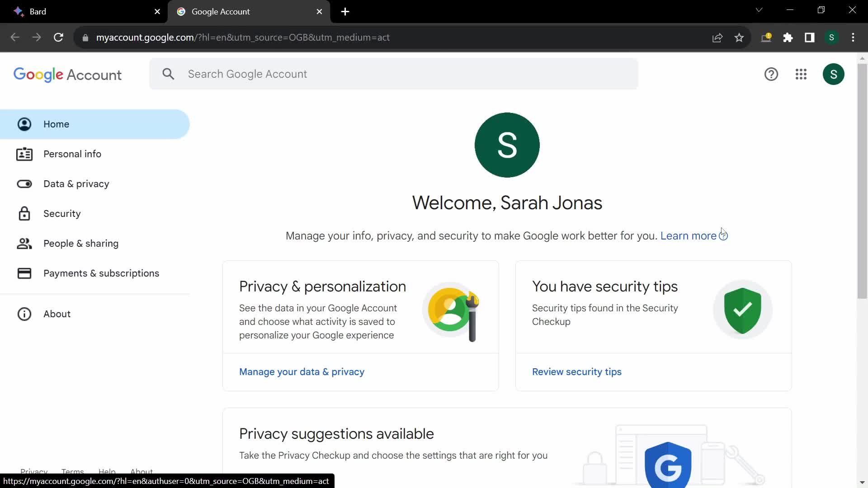Close the Google Account tab

[320, 12]
